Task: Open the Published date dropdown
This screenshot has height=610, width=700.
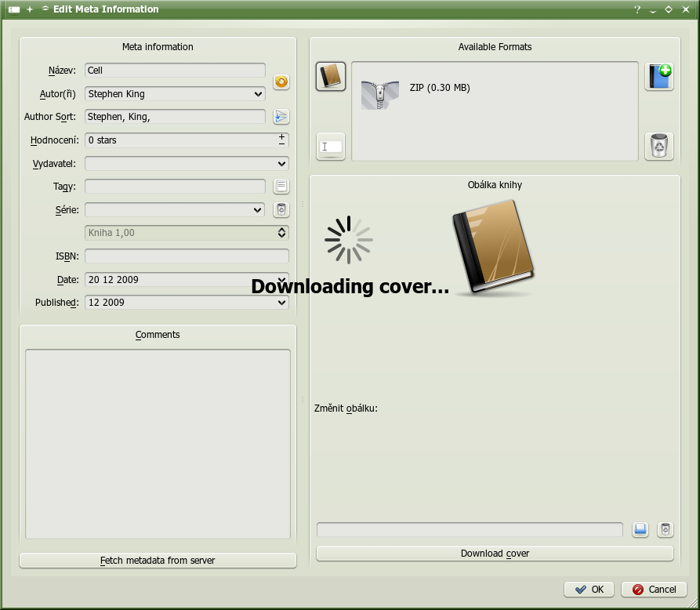Action: pyautogui.click(x=282, y=303)
